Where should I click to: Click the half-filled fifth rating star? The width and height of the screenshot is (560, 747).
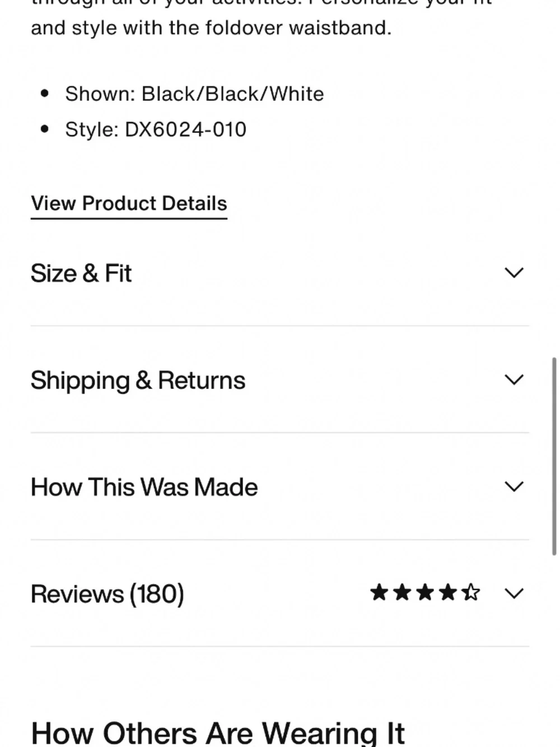[471, 592]
